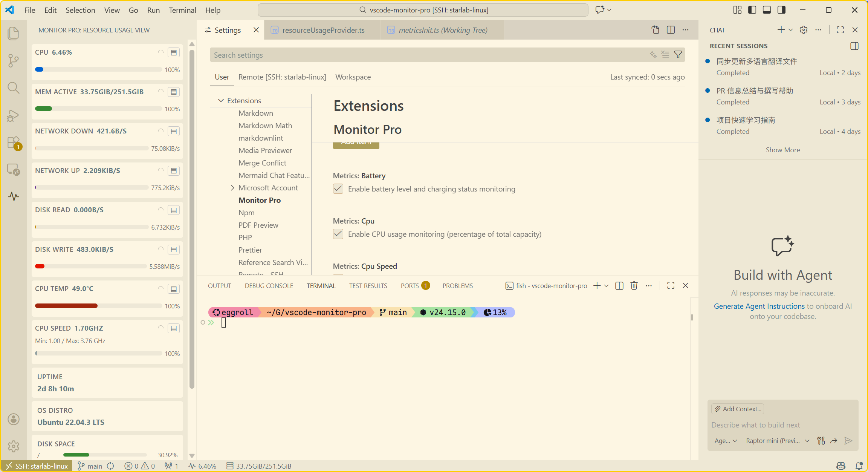The width and height of the screenshot is (868, 472).
Task: Click main branch in status bar
Action: (x=90, y=466)
